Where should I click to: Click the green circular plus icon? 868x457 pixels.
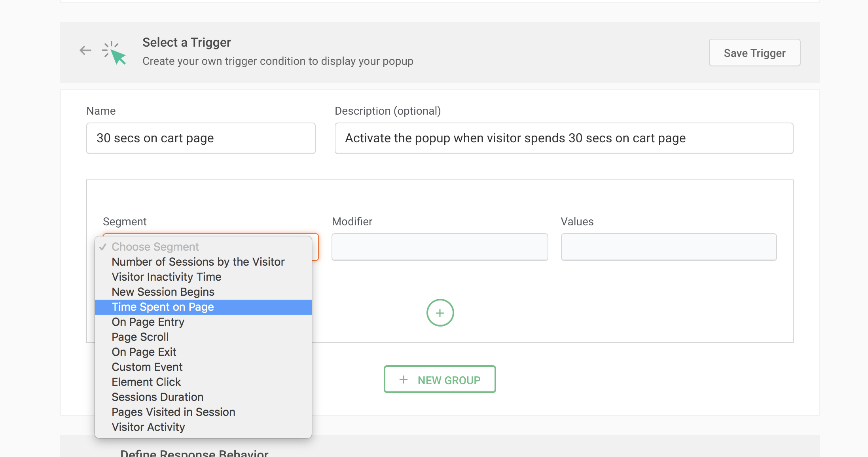pos(440,313)
